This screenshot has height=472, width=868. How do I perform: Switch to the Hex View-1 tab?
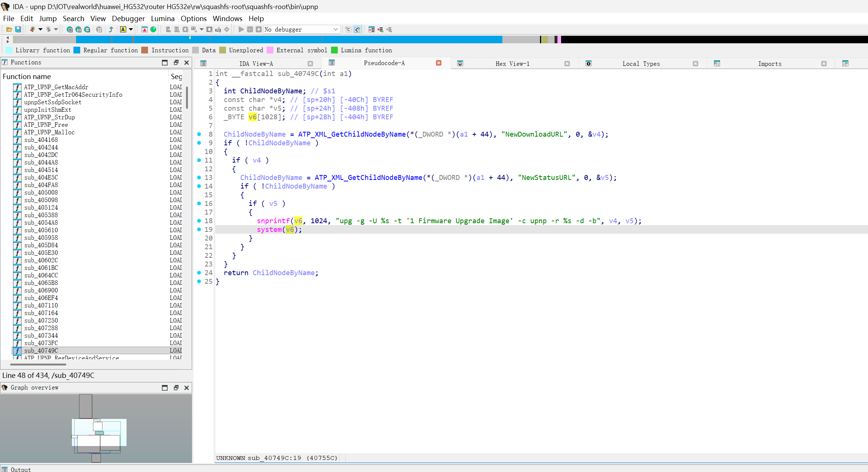click(x=512, y=64)
